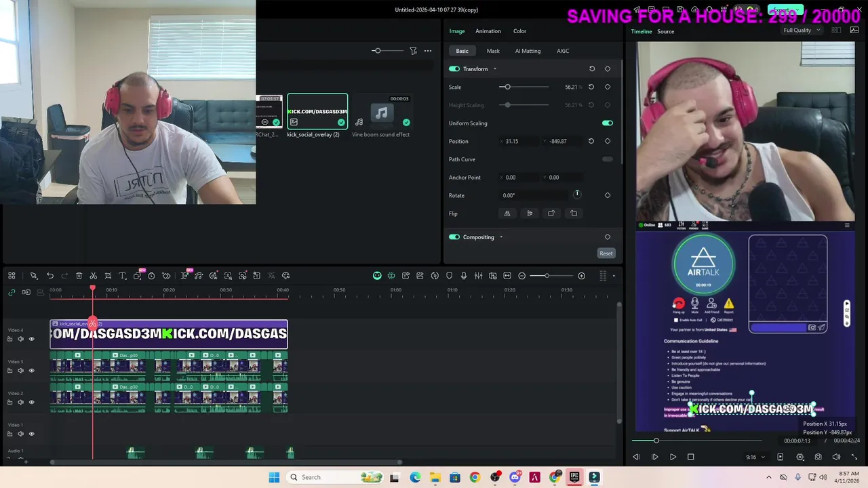Open the AIGC sub-tab
Image resolution: width=868 pixels, height=488 pixels.
pyautogui.click(x=563, y=51)
